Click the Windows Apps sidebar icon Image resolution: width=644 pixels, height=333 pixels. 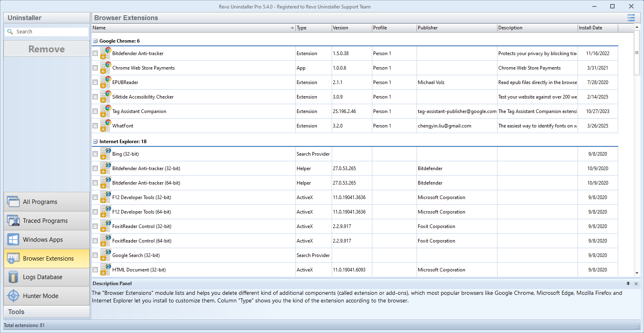(13, 239)
